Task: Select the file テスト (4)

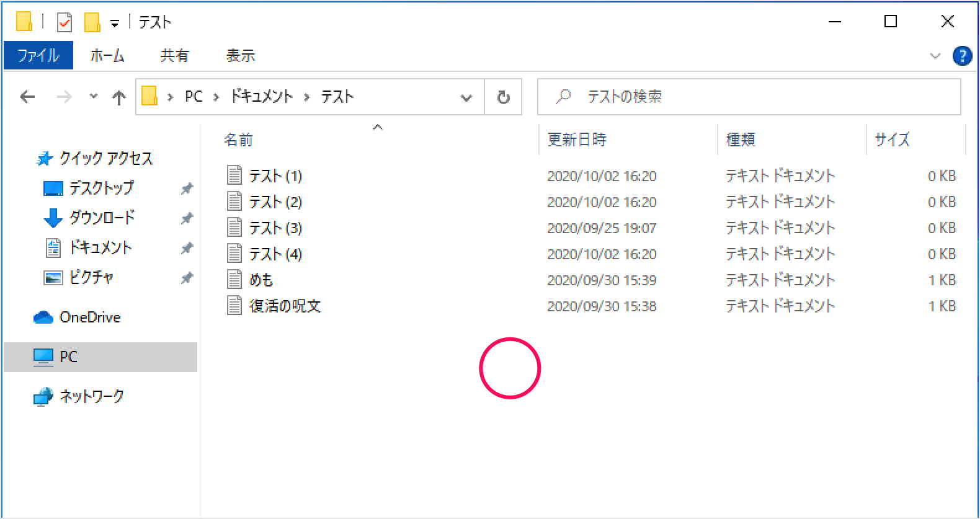Action: click(275, 254)
